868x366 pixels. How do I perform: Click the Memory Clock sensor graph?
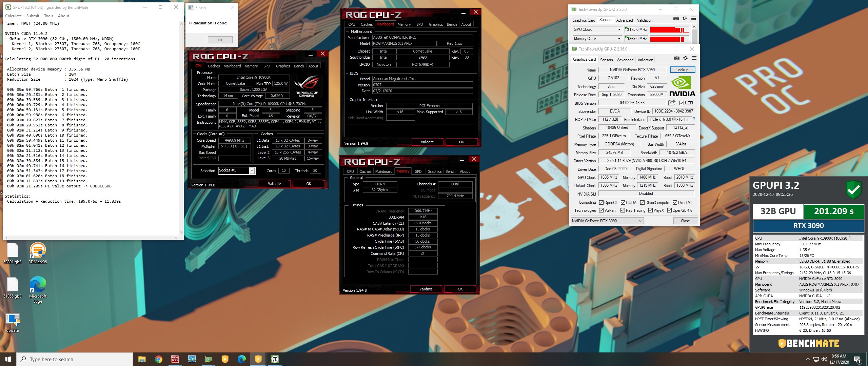670,39
